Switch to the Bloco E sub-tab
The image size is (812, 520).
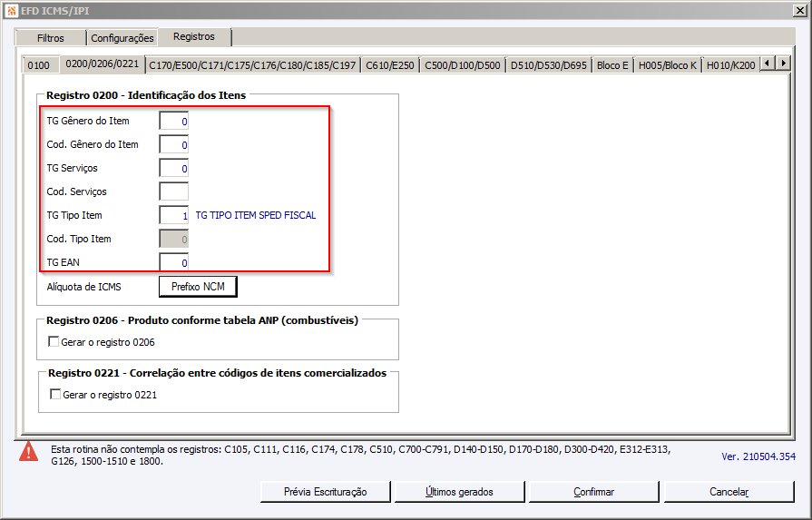pyautogui.click(x=612, y=65)
